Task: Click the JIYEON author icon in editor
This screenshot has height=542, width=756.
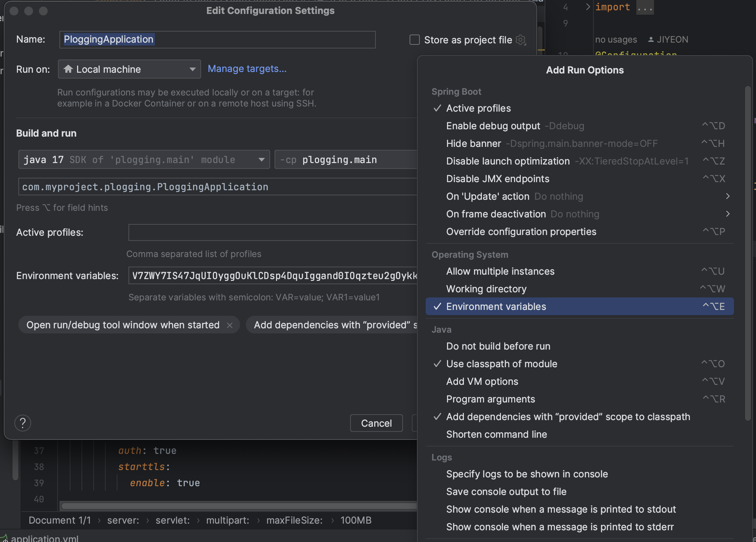Action: coord(651,40)
